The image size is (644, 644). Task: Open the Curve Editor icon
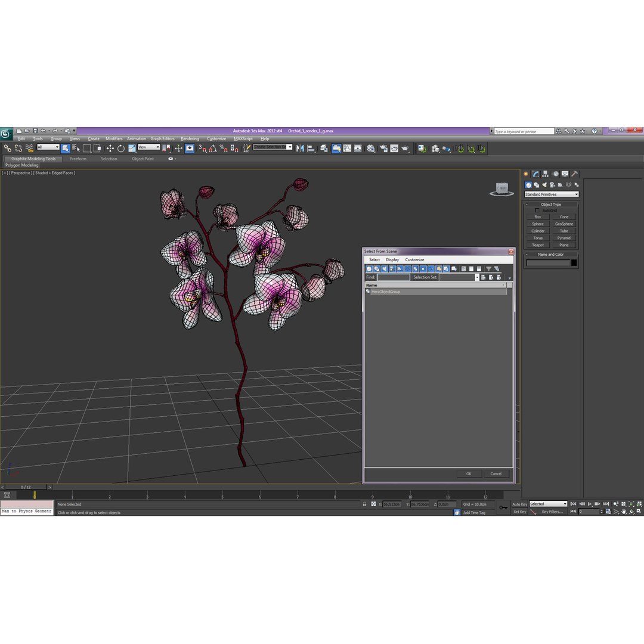(348, 148)
